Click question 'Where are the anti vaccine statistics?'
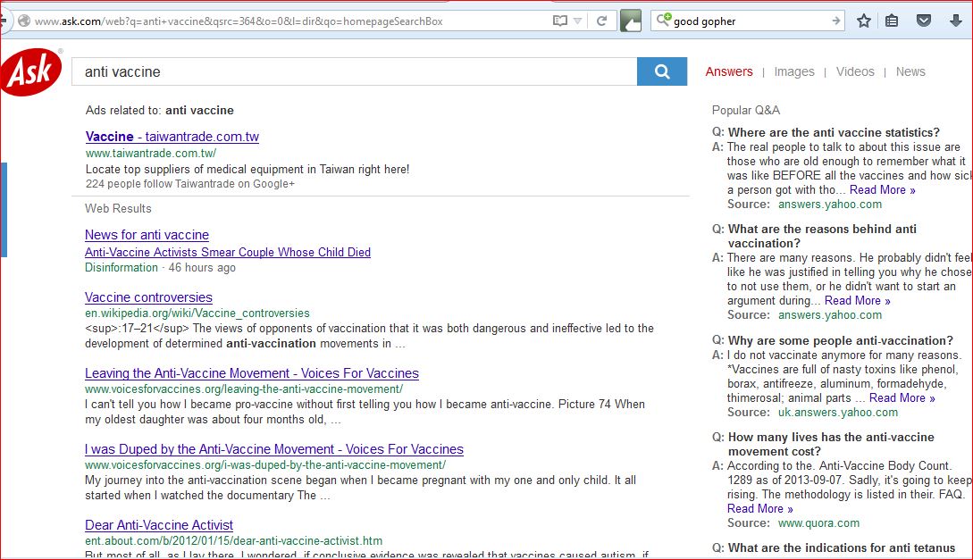Screen dimensions: 973x560 coord(834,133)
